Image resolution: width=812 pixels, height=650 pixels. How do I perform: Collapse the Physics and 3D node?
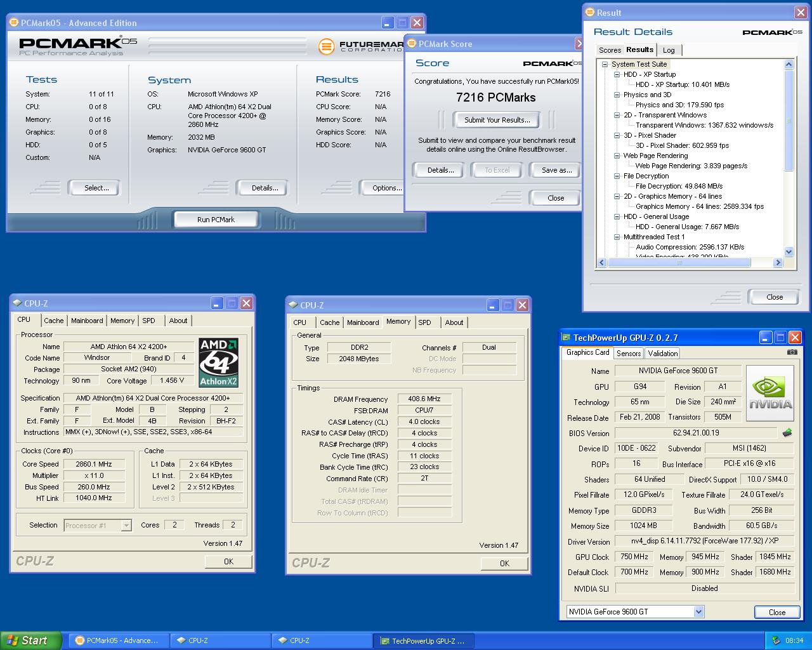617,95
